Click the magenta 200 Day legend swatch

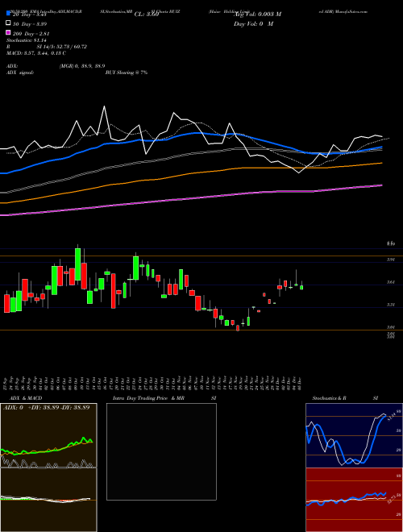pos(8,33)
